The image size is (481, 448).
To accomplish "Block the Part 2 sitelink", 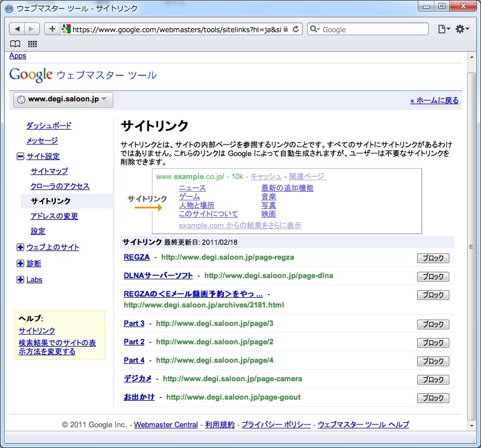I will click(x=433, y=343).
